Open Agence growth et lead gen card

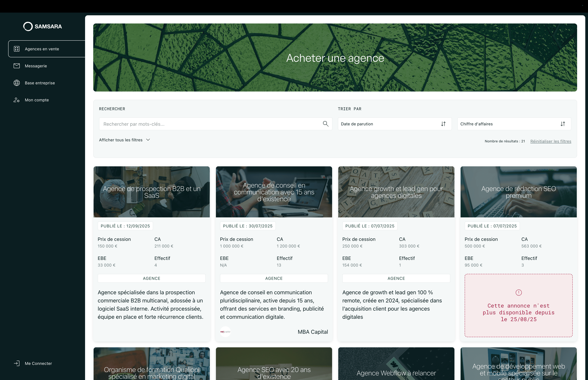point(396,192)
